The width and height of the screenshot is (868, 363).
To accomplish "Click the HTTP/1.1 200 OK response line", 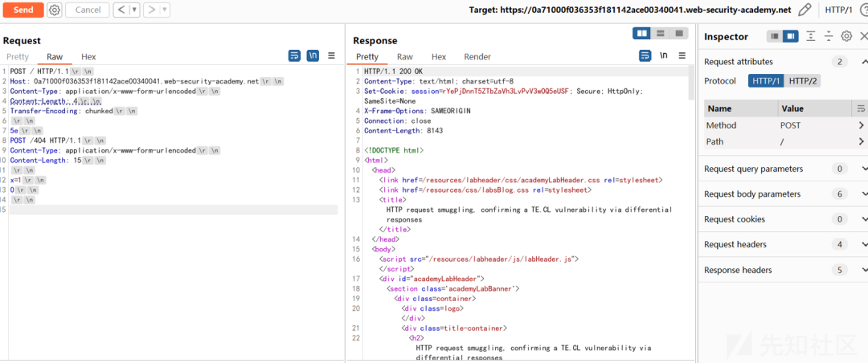I will [393, 71].
